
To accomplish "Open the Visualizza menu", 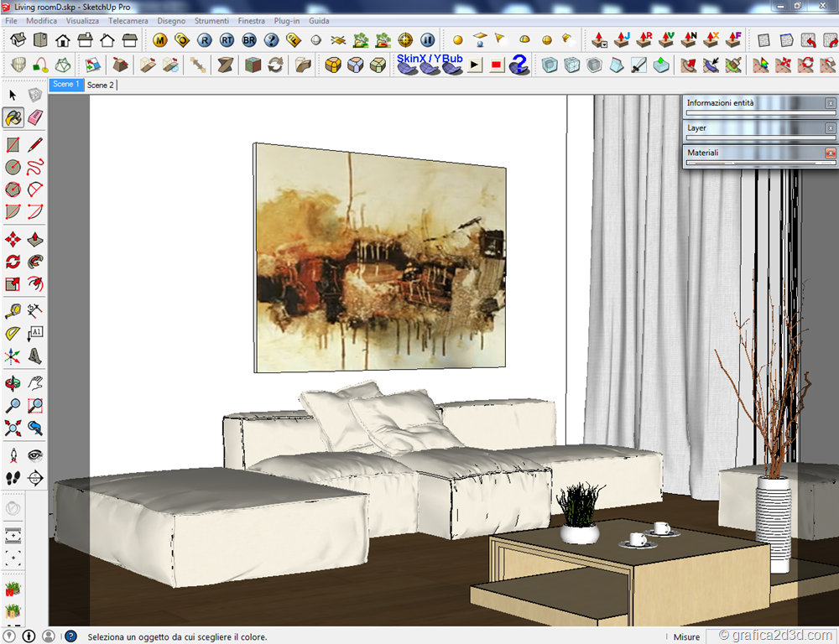I will coord(82,21).
